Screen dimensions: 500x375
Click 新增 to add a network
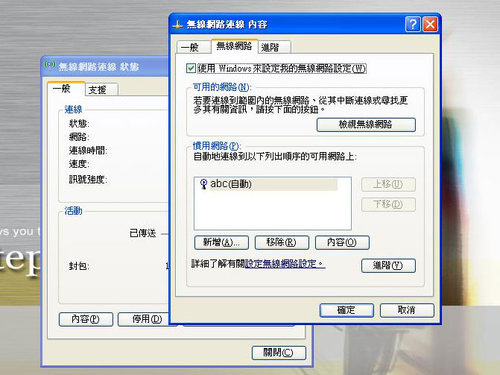click(221, 242)
